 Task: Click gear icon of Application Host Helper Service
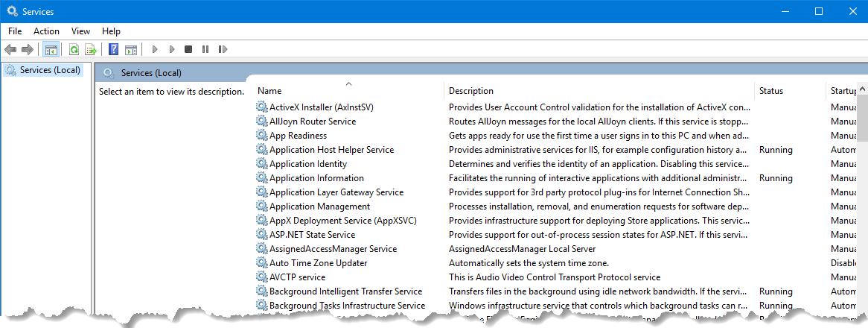pos(262,150)
